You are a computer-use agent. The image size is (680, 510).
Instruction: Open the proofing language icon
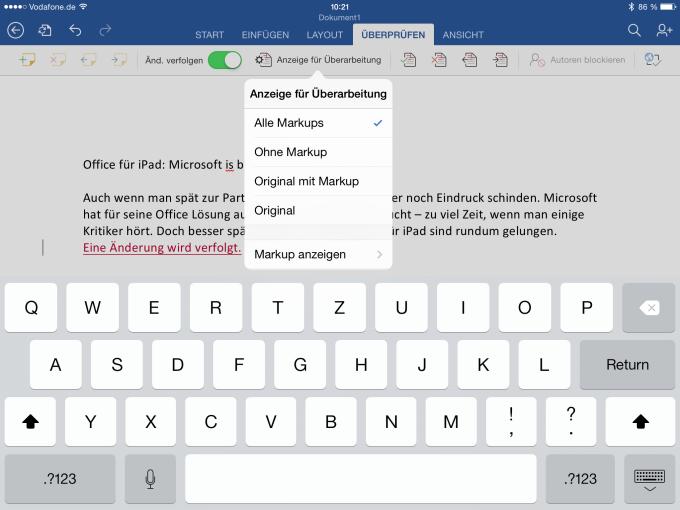[653, 60]
